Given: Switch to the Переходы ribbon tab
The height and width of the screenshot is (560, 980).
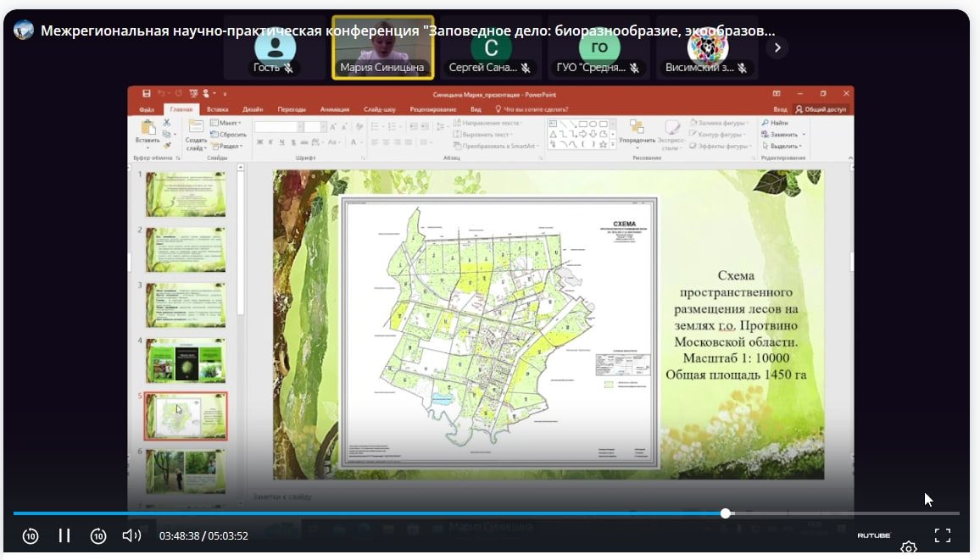Looking at the screenshot, I should (x=292, y=109).
